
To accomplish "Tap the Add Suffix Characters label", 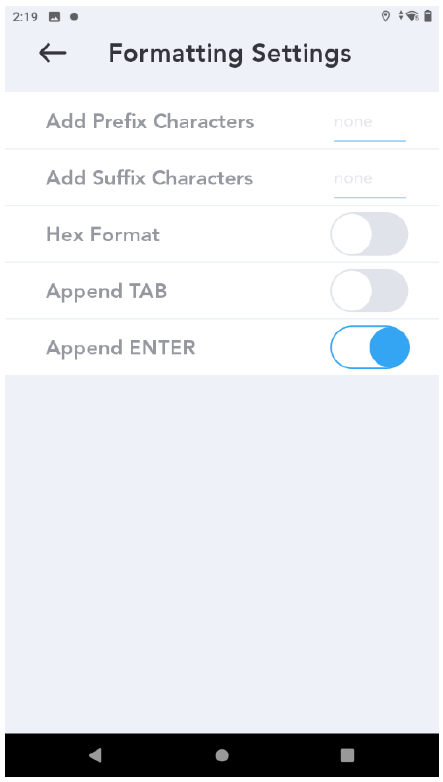I will (x=150, y=178).
